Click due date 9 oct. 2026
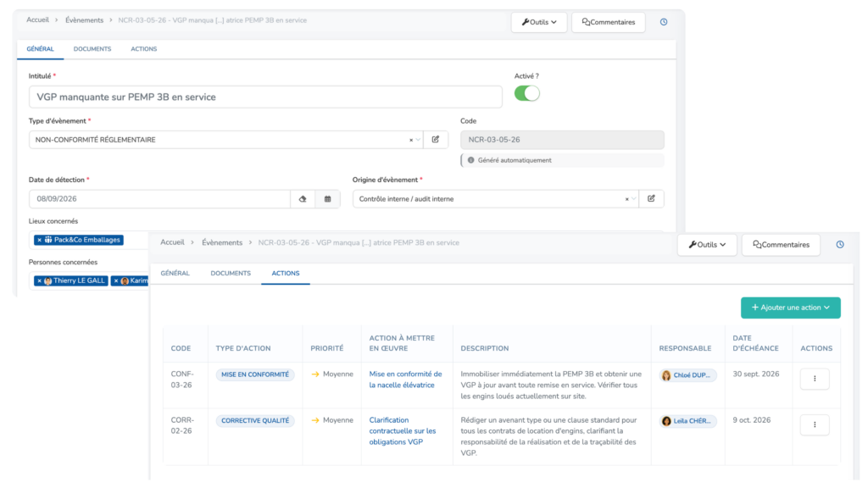 coord(751,420)
